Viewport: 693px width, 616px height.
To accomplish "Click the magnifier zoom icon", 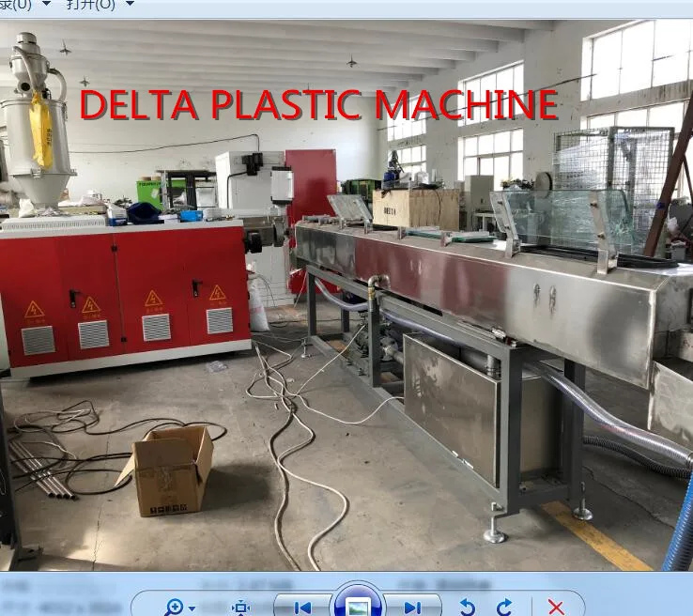I will [174, 608].
